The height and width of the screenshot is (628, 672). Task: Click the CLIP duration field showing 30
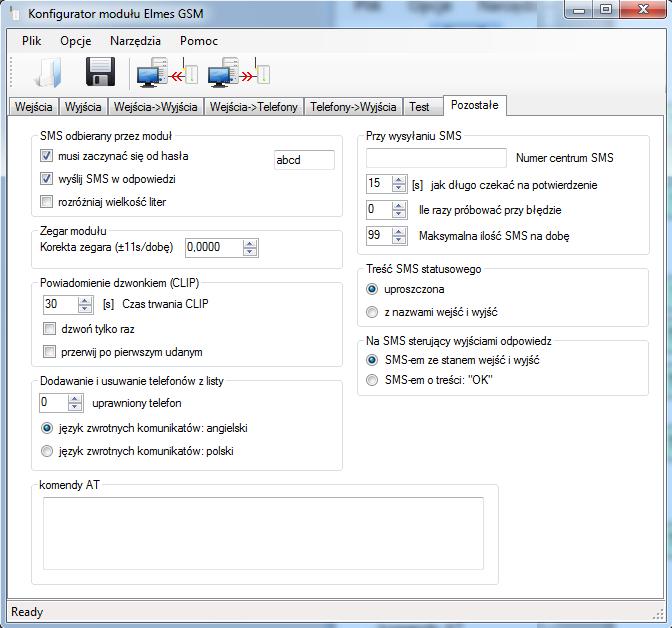click(60, 304)
